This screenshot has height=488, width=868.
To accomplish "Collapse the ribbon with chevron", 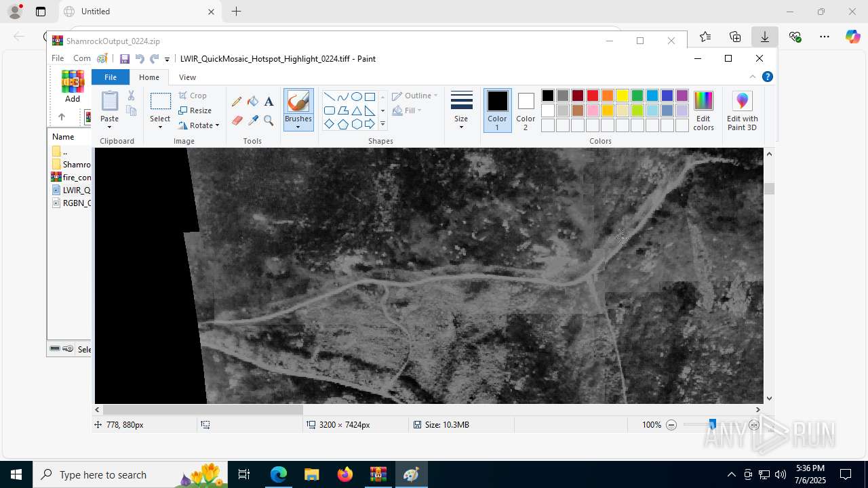I will point(753,77).
